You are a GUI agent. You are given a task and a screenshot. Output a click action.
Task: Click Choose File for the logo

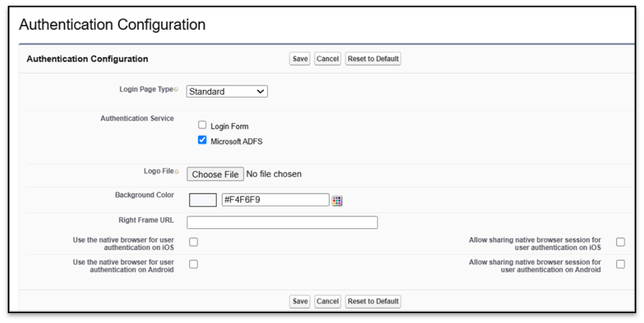click(x=216, y=174)
